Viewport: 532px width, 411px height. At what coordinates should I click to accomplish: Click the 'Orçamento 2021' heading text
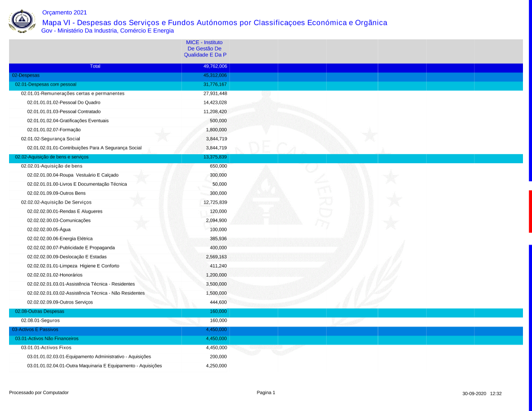coord(64,12)
